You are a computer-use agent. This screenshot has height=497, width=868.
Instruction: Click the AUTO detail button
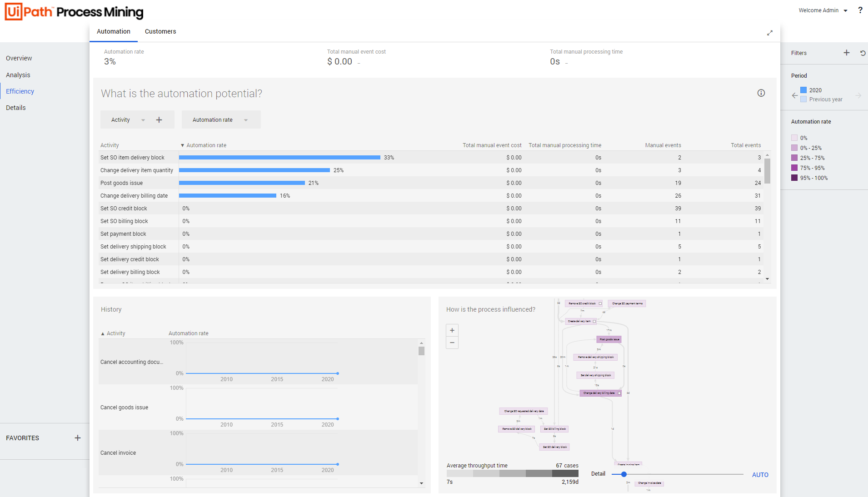pyautogui.click(x=760, y=475)
